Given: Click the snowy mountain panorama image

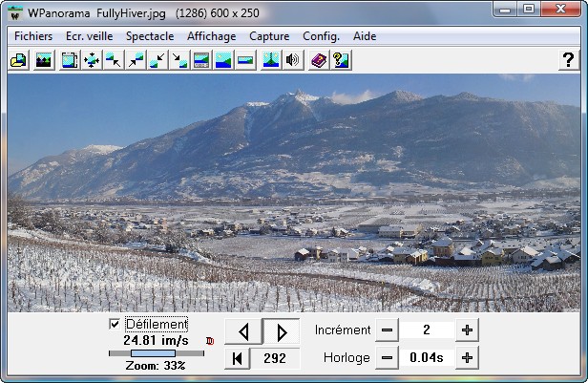Looking at the screenshot, I should (x=294, y=193).
